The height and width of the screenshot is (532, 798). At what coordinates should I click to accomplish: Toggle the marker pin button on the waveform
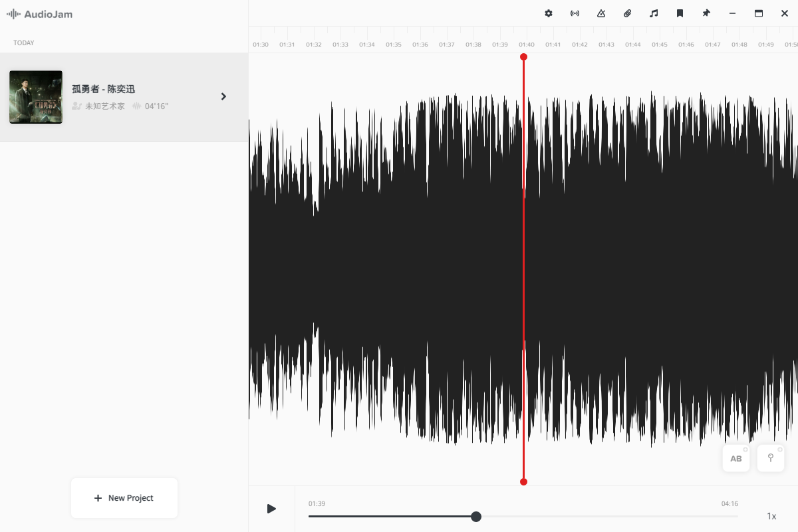pos(771,458)
